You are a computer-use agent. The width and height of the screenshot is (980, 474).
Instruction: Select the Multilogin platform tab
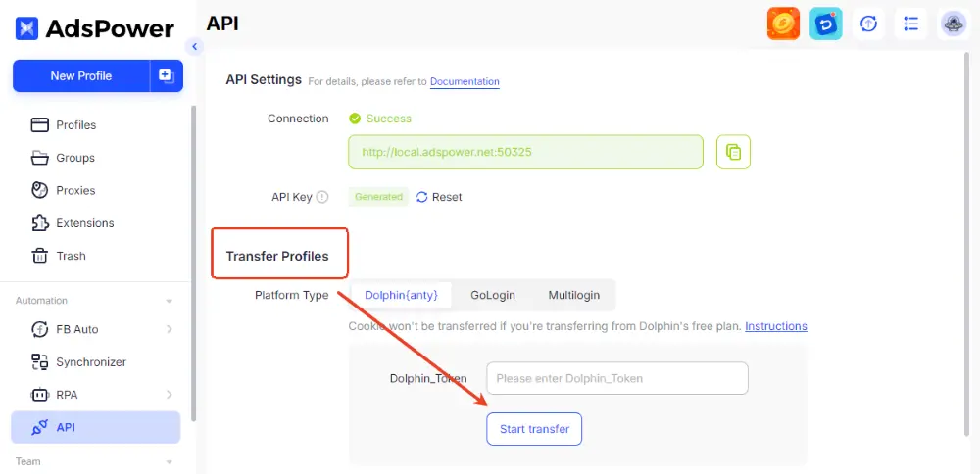(x=573, y=295)
